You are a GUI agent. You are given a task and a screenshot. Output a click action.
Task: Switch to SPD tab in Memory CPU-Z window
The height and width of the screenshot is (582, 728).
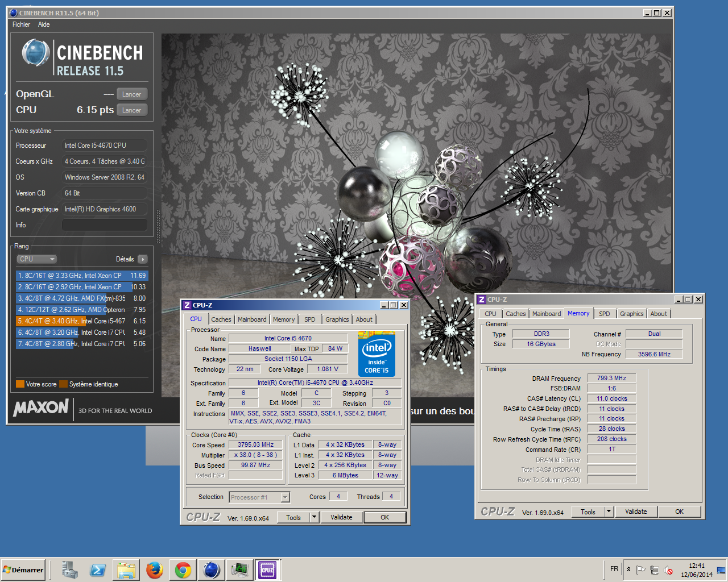605,314
